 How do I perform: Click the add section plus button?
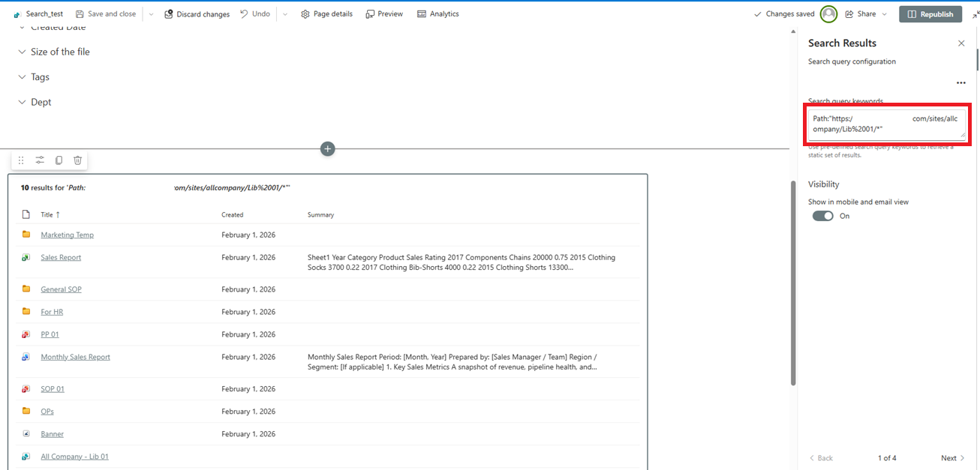click(327, 148)
